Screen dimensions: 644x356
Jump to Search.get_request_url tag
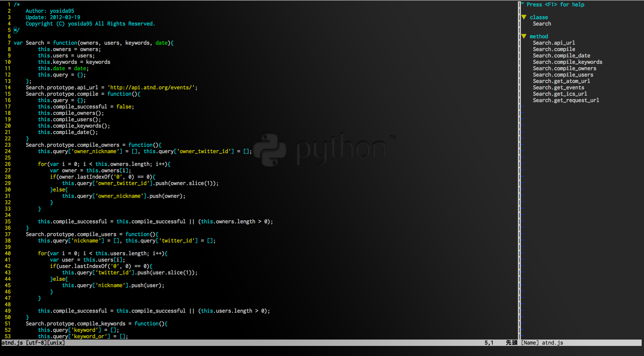point(566,100)
